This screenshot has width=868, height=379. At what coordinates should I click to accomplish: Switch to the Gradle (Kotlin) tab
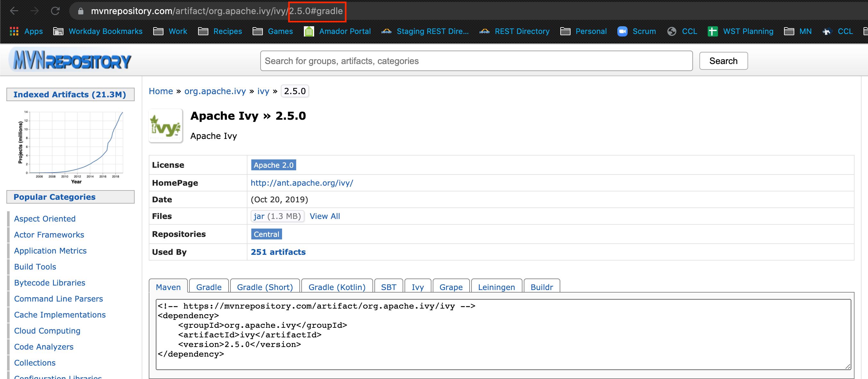337,287
